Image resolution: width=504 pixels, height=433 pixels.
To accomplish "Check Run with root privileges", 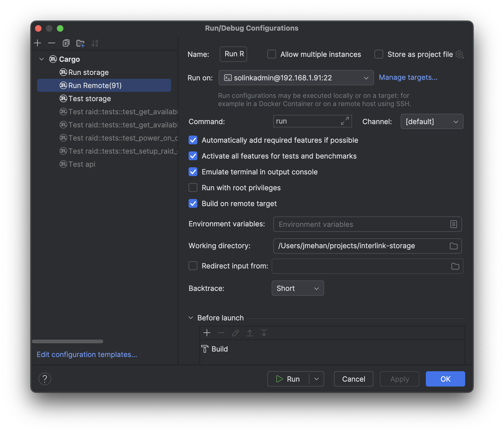I will (193, 188).
